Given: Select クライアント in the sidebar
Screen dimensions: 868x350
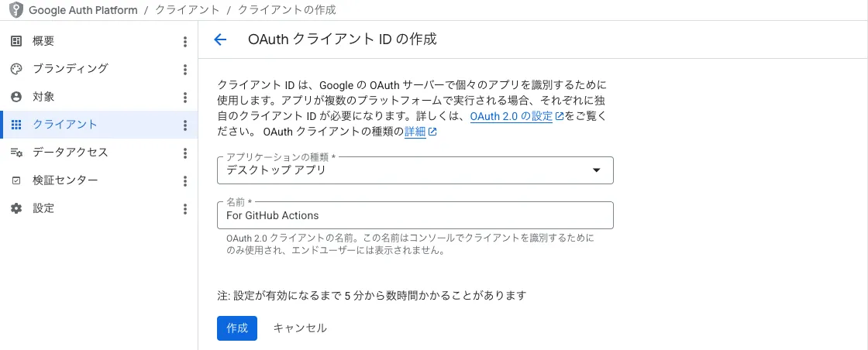Looking at the screenshot, I should [99, 125].
